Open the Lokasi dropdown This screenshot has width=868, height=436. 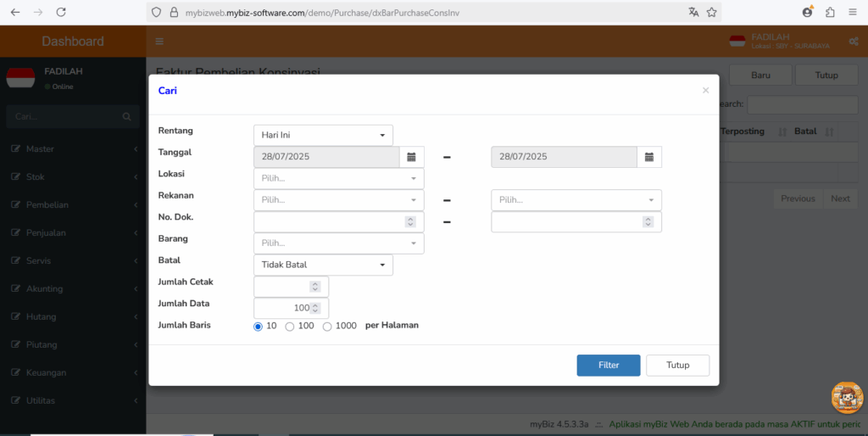point(339,178)
